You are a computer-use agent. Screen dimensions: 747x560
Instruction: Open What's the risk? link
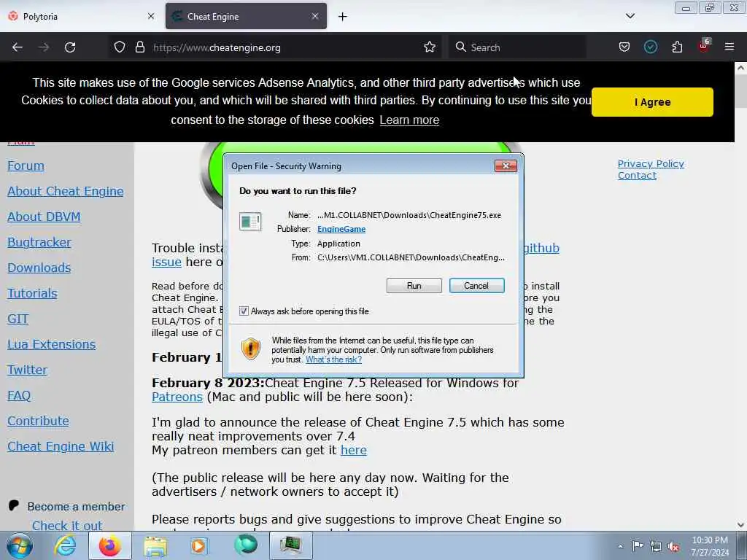333,359
